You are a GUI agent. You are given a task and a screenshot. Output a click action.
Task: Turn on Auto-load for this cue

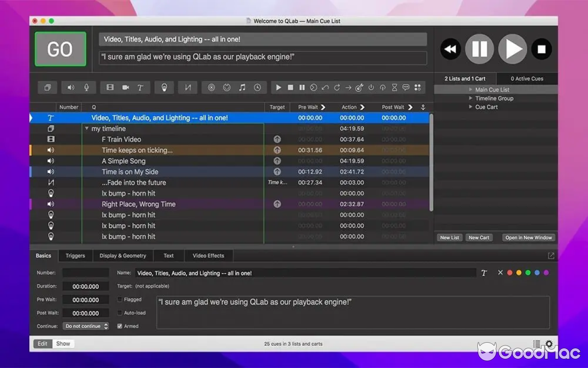coord(119,313)
